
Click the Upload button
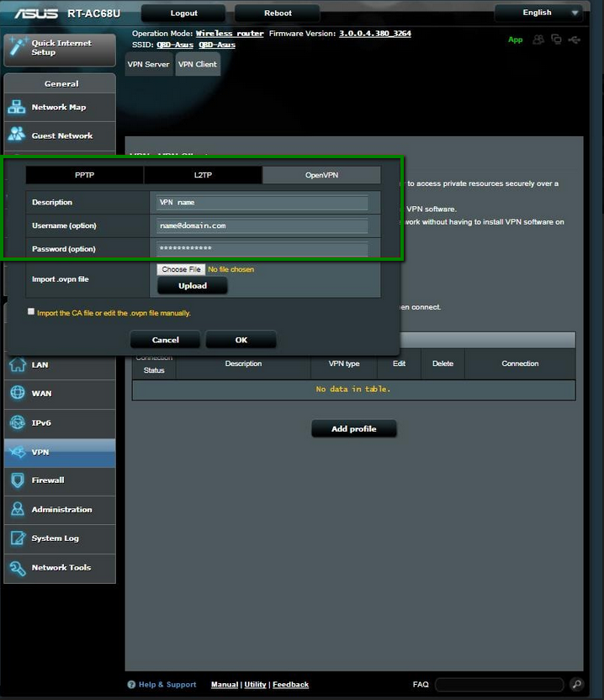coord(193,286)
